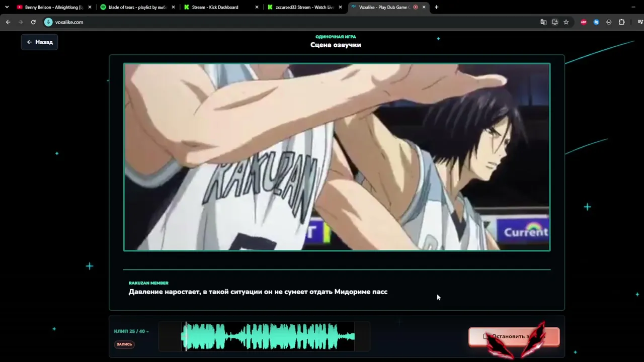The image size is (644, 362).
Task: Close the Voxalike tab
Action: coord(424,8)
